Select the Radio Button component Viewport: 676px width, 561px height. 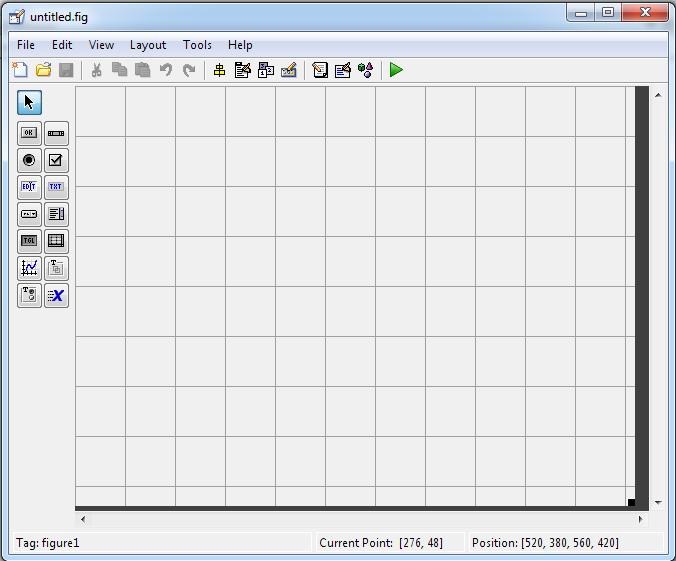coord(29,160)
